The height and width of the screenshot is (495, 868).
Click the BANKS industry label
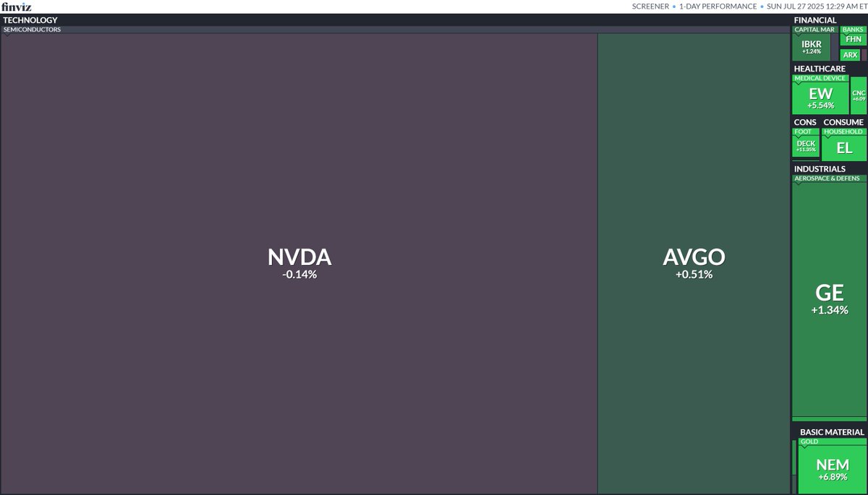point(853,30)
